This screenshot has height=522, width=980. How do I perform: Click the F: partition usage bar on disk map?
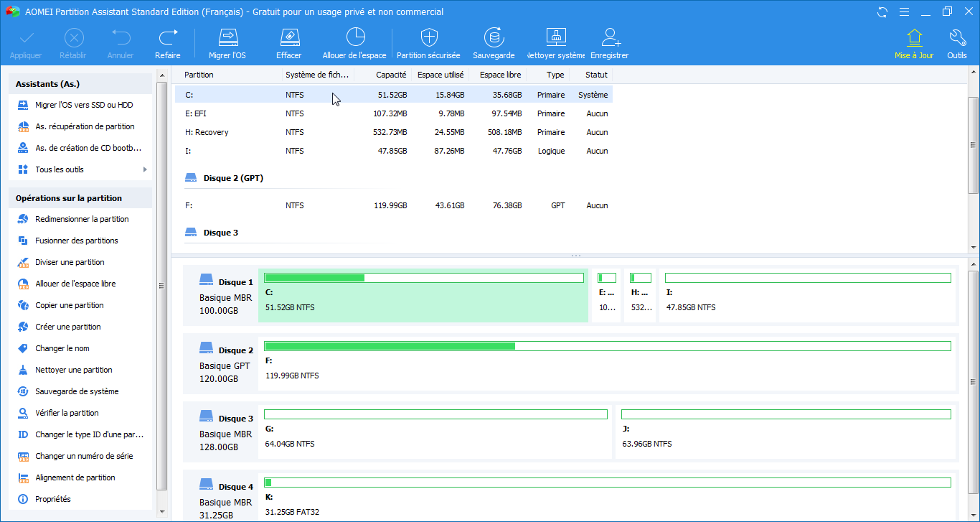608,346
